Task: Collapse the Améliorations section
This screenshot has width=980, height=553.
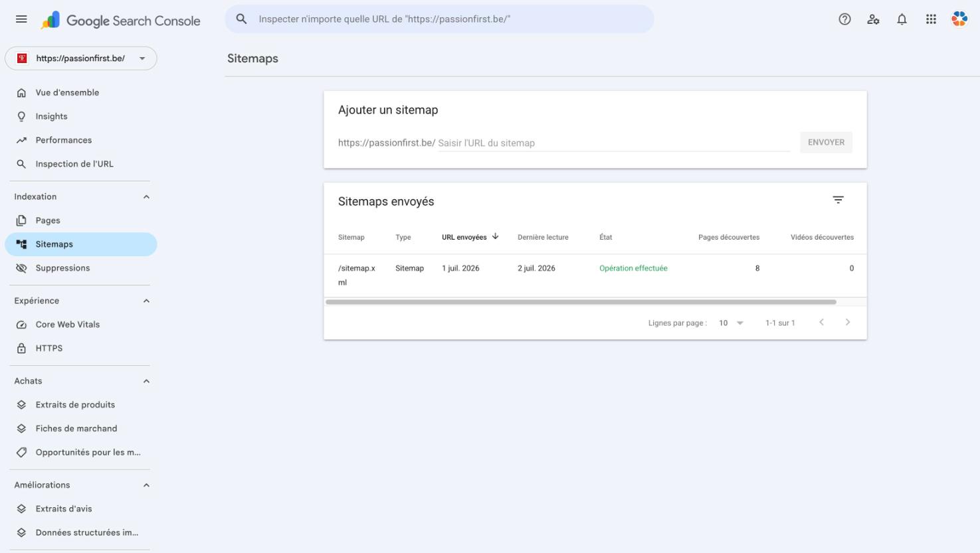Action: 146,485
